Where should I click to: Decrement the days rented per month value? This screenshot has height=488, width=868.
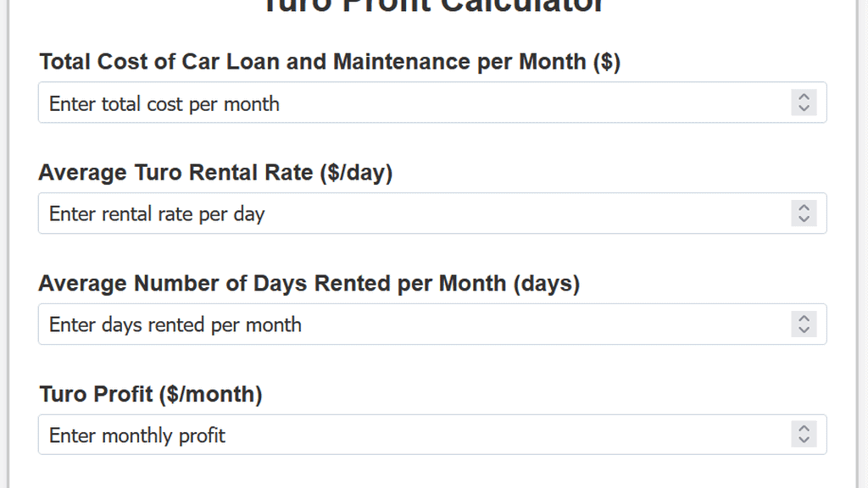coord(803,330)
